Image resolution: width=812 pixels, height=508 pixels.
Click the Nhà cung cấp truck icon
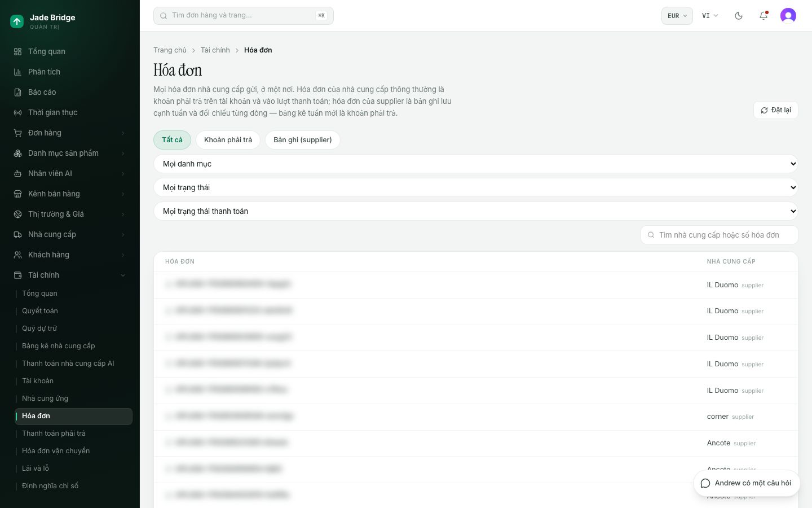point(17,235)
